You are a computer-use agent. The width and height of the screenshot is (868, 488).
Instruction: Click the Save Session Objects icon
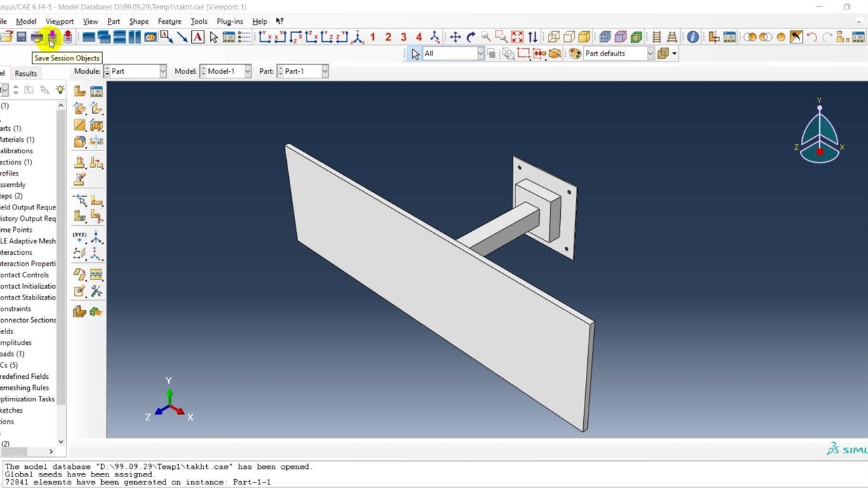(52, 37)
